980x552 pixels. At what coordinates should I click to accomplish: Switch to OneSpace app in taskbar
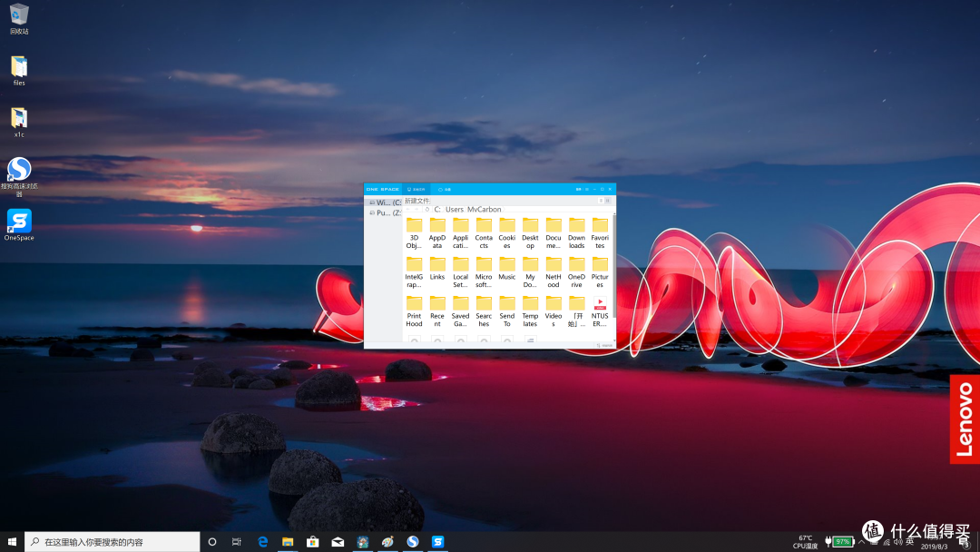point(437,542)
